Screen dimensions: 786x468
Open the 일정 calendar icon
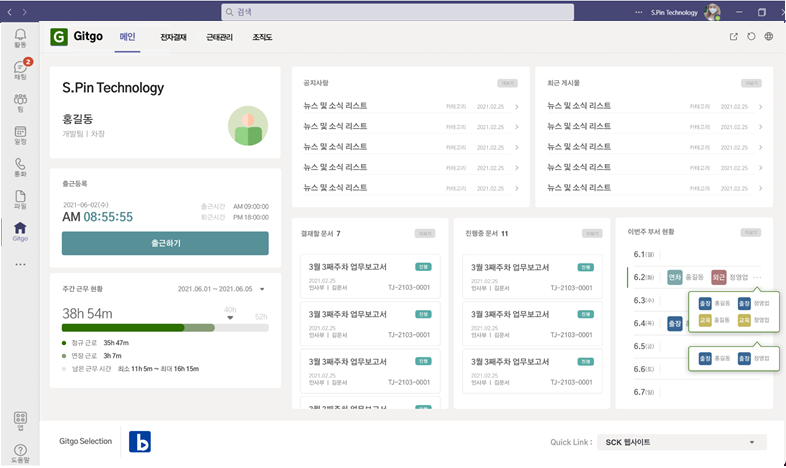pyautogui.click(x=20, y=135)
